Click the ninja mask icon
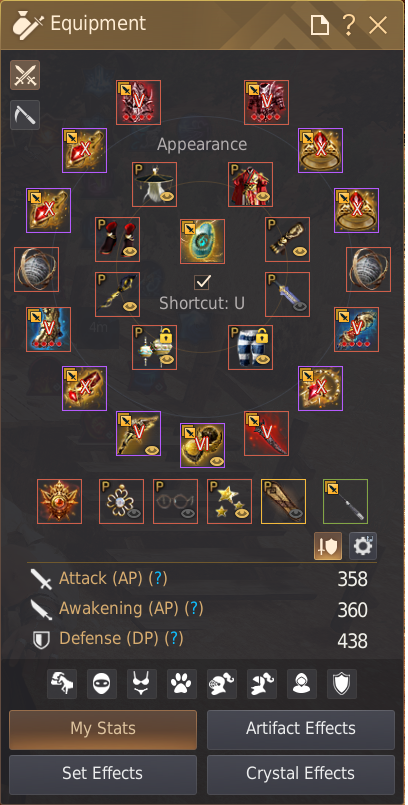Image resolution: width=408 pixels, height=805 pixels. click(102, 683)
